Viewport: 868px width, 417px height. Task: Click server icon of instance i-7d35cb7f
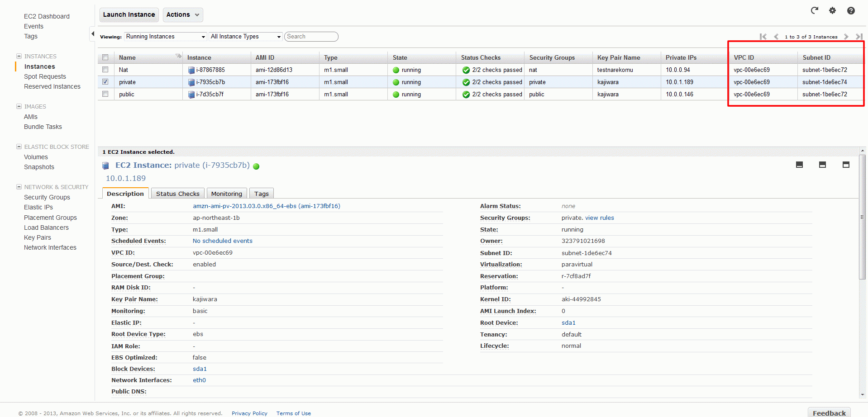(191, 95)
